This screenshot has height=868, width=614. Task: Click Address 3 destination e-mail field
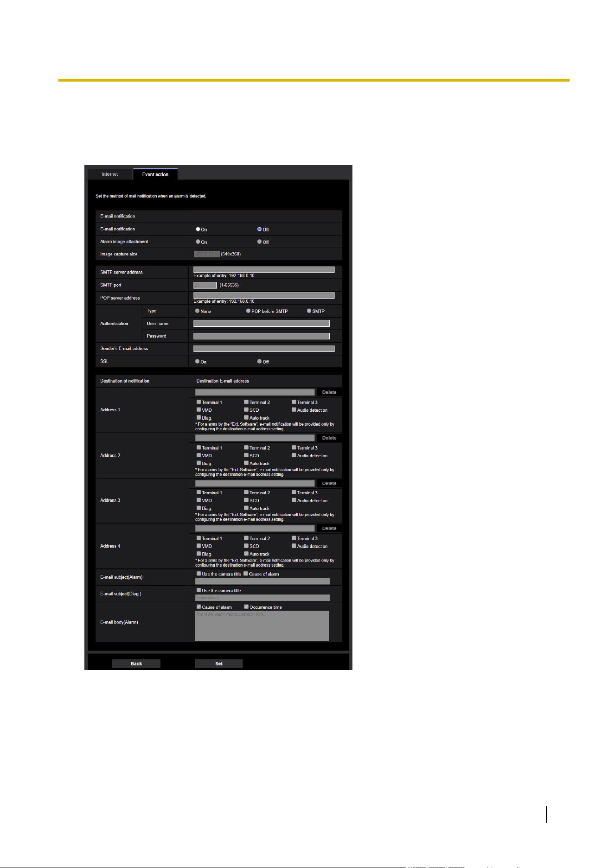255,483
